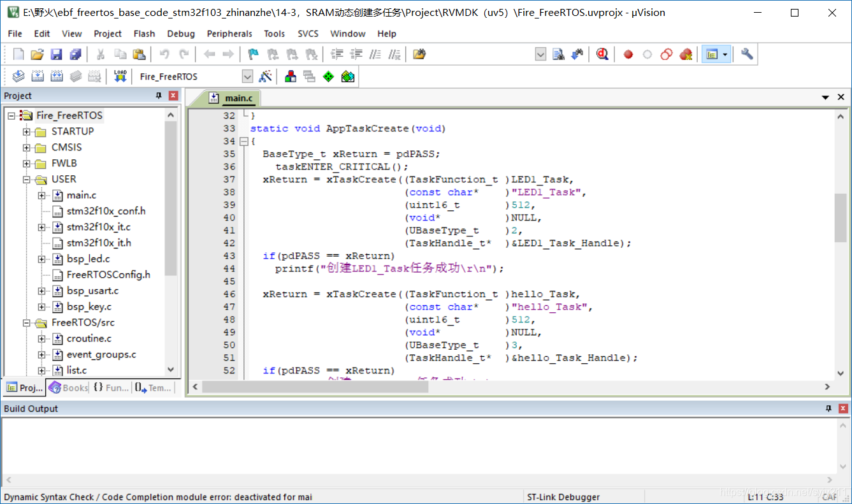The image size is (852, 504).
Task: Select FreeRTOSConfig.h in project tree
Action: 108,275
